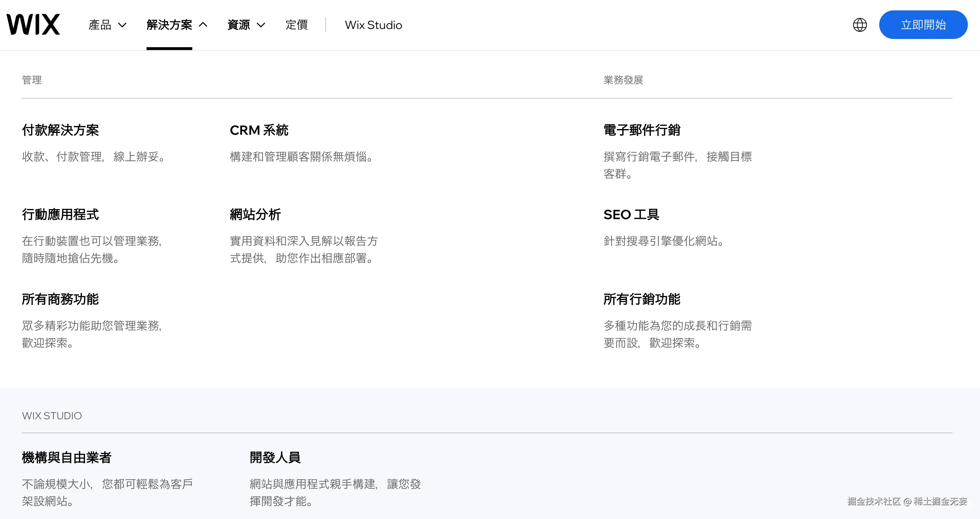Open the language selector globe icon
980x519 pixels.
pyautogui.click(x=860, y=24)
